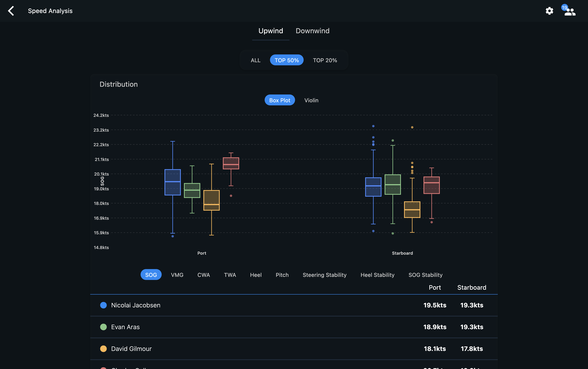Screen dimensions: 588x369
Task: Open the Upwind tab
Action: [x=271, y=31]
